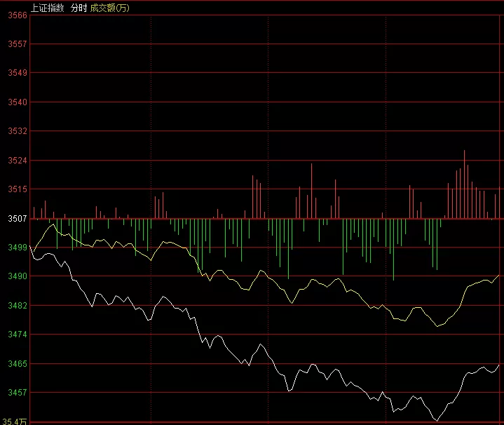This screenshot has width=504, height=425.
Task: Select the 3482 price axis label
Action: tap(18, 305)
